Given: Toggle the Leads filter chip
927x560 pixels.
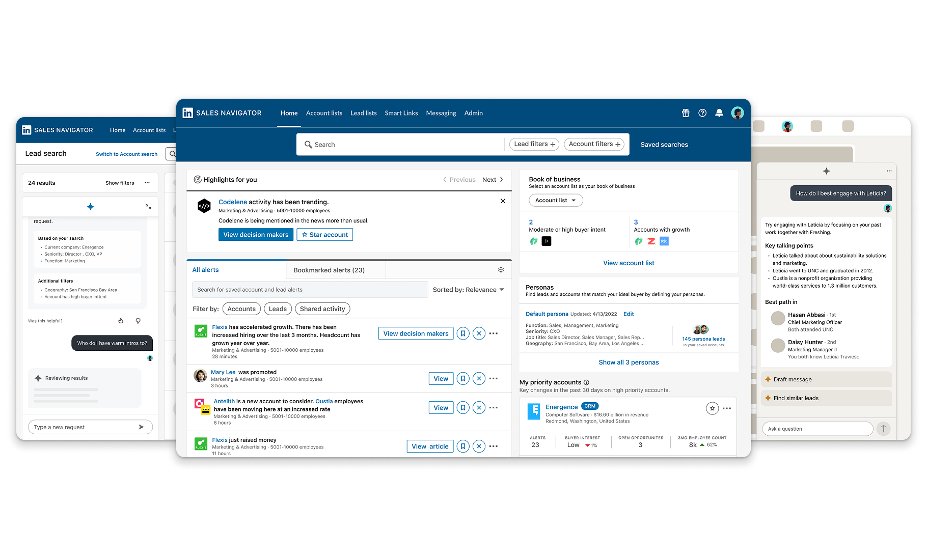Looking at the screenshot, I should [278, 309].
